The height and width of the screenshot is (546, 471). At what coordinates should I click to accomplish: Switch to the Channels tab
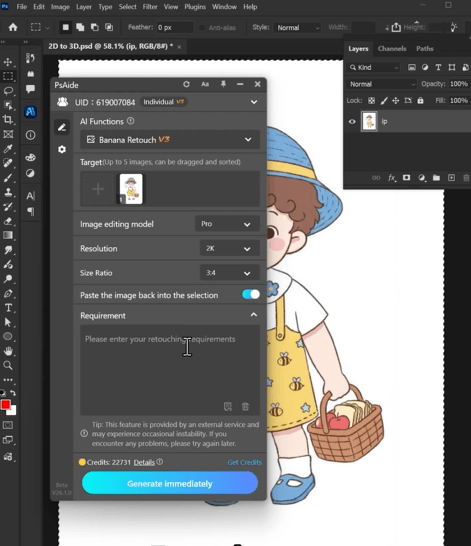click(x=392, y=49)
